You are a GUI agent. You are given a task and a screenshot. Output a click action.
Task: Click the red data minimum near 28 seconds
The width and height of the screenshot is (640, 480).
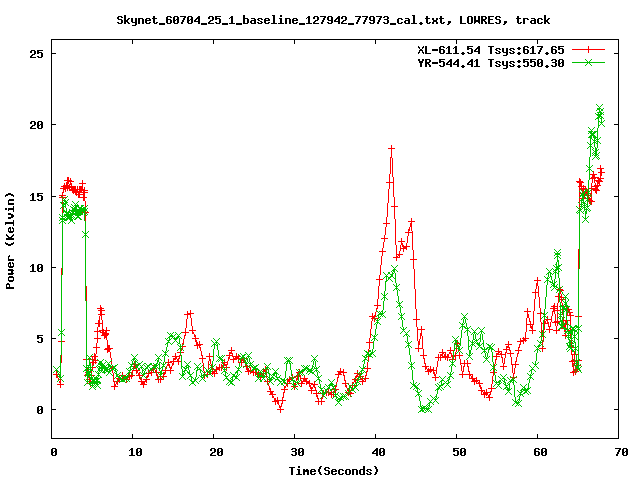pos(280,409)
